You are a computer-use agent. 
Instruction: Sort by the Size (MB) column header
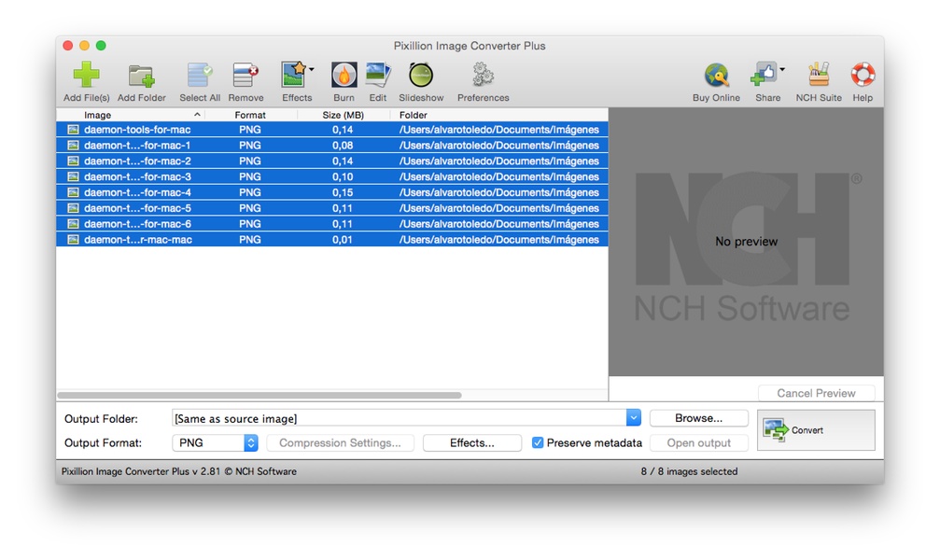click(343, 115)
